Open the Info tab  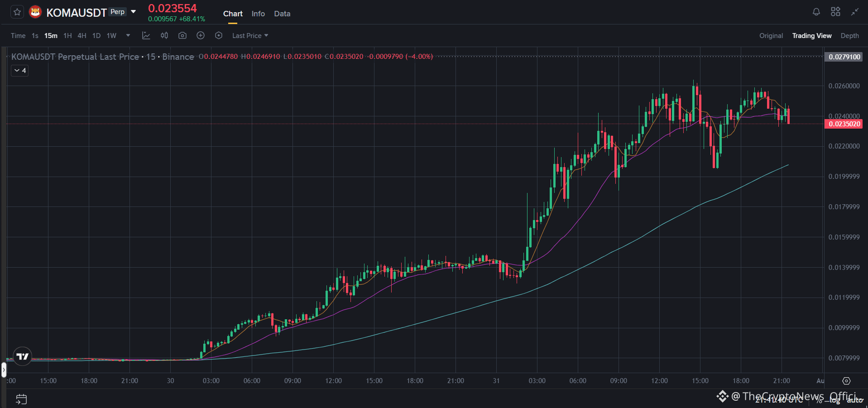(258, 14)
